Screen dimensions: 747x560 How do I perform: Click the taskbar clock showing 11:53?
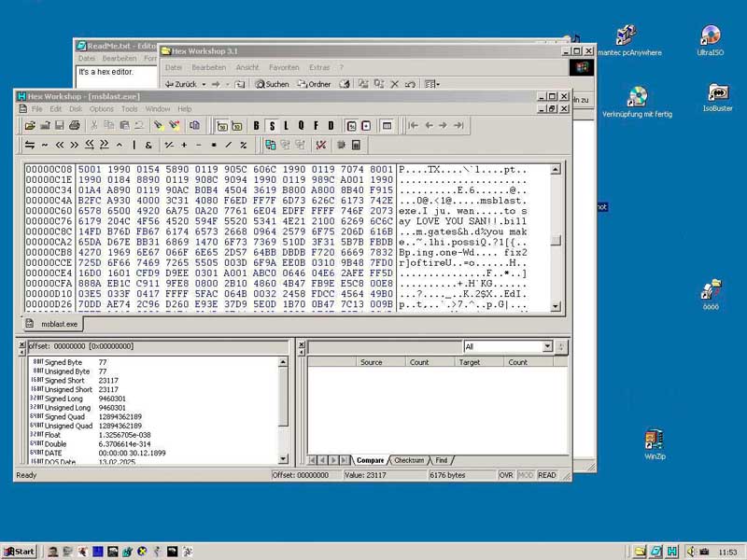pos(728,552)
